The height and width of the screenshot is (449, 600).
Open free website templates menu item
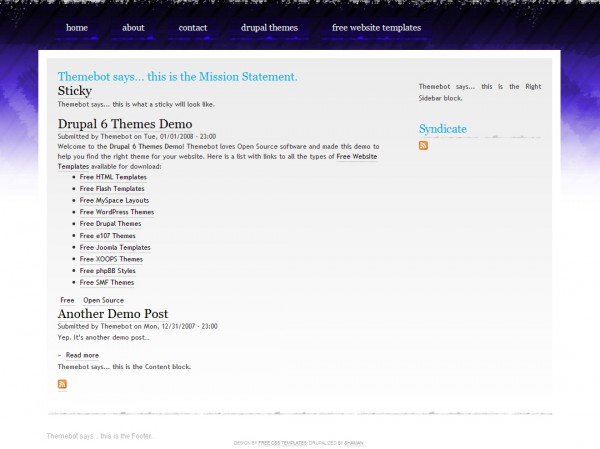tap(376, 28)
